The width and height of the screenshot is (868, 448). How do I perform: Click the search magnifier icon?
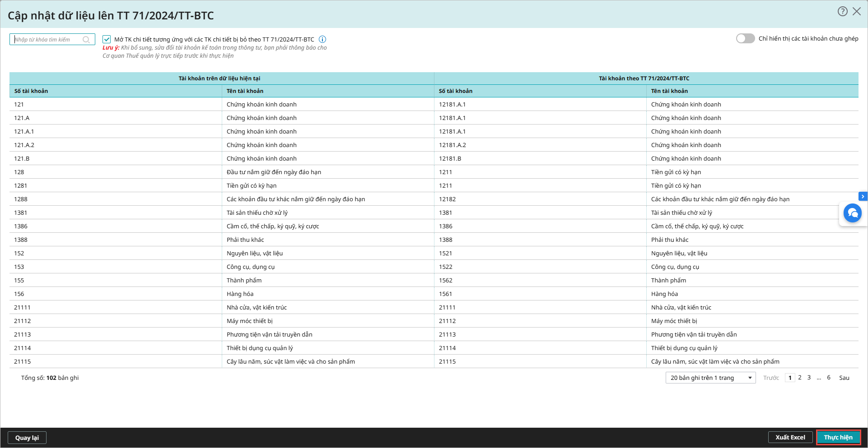tap(86, 40)
